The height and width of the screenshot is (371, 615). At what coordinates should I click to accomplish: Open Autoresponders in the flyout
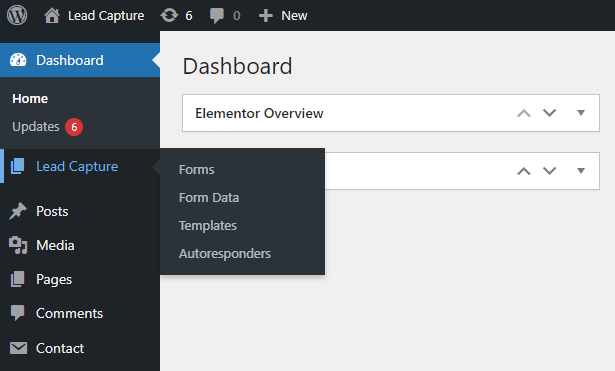pyautogui.click(x=225, y=253)
